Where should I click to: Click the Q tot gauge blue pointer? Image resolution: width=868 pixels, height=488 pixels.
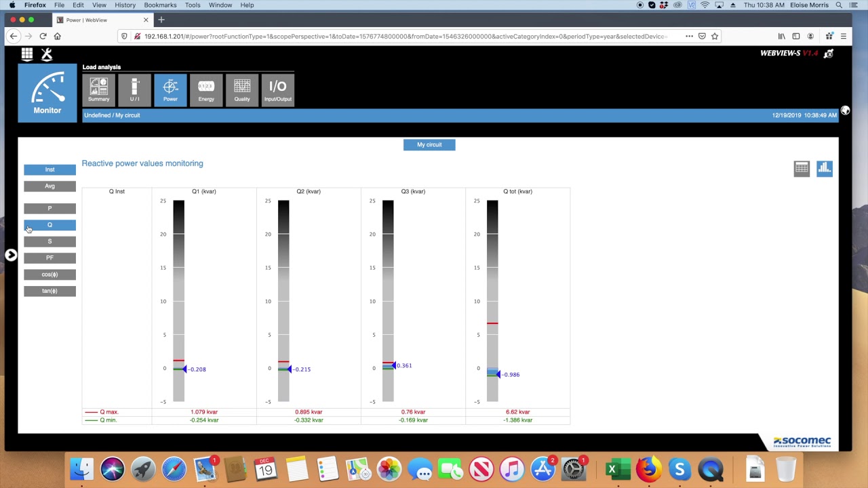pyautogui.click(x=499, y=374)
